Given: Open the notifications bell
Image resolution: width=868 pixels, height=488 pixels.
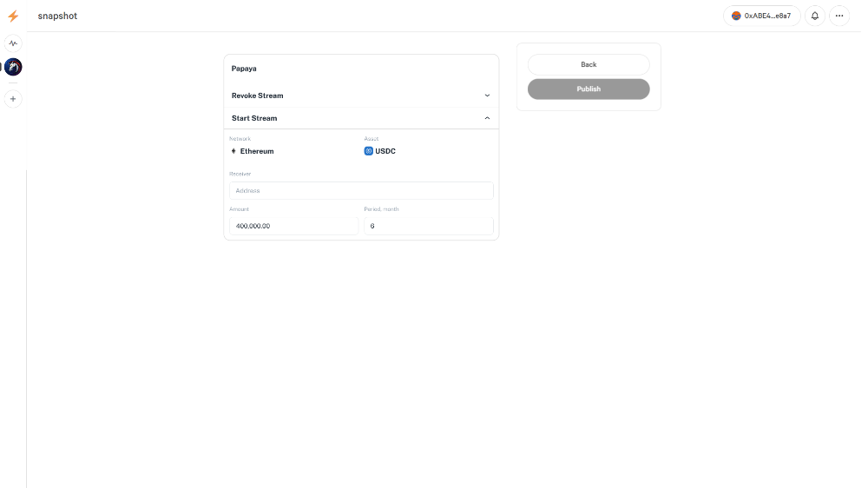Looking at the screenshot, I should (x=815, y=16).
